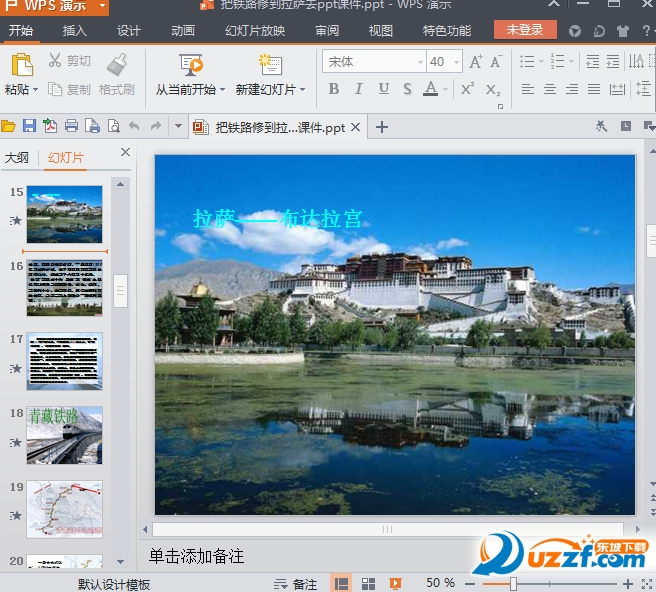656x592 pixels.
Task: Increase indent level icon
Action: pos(612,62)
